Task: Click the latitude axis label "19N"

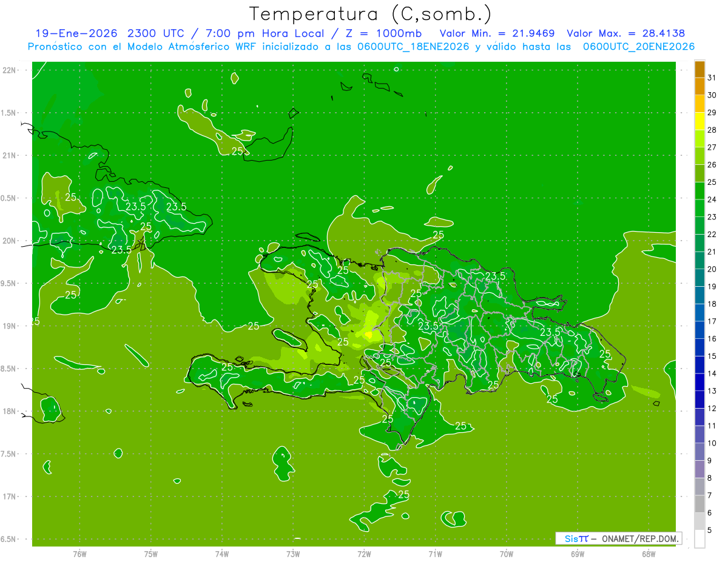Action: [10, 326]
